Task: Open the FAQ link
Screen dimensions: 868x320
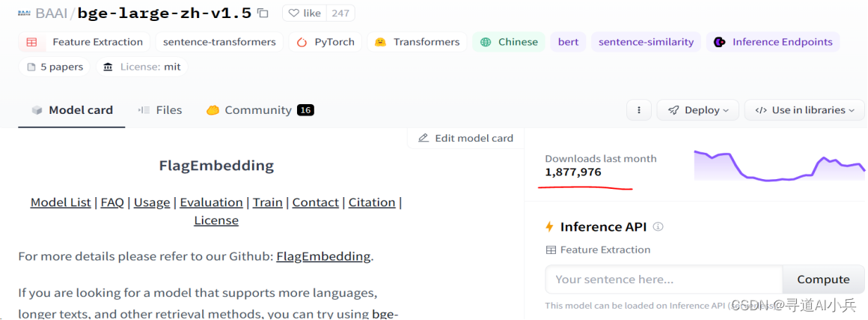Action: pos(112,202)
